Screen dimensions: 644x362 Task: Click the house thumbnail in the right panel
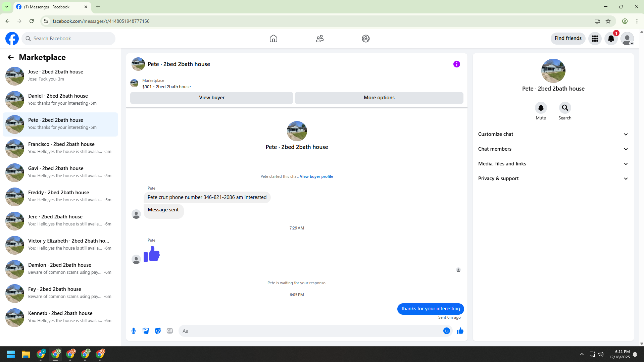(x=553, y=71)
